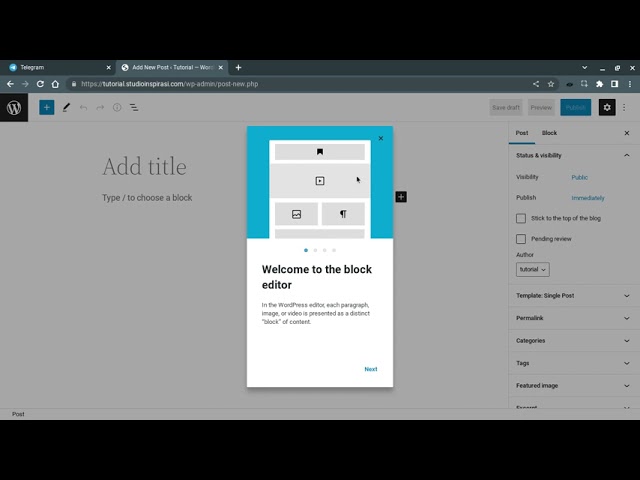Open the Author dropdown
Image resolution: width=640 pixels, height=480 pixels.
[532, 270]
